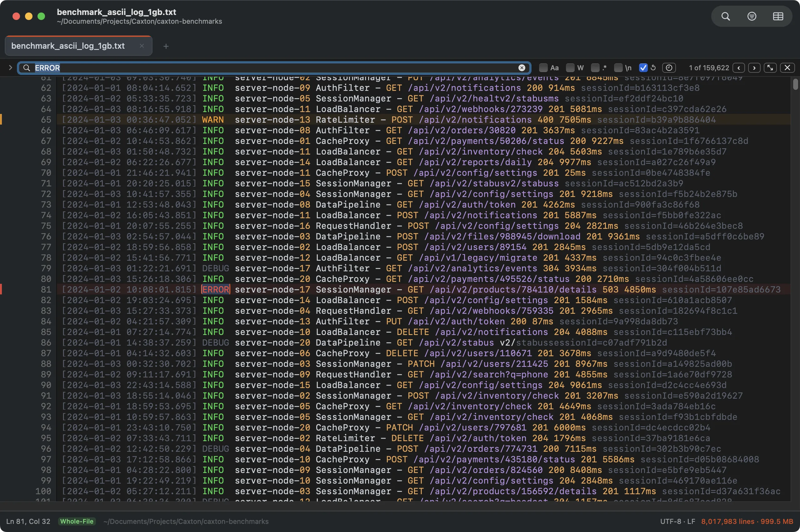Enable regular expression .* checkbox
Viewport: 800px width, 532px height.
[595, 68]
